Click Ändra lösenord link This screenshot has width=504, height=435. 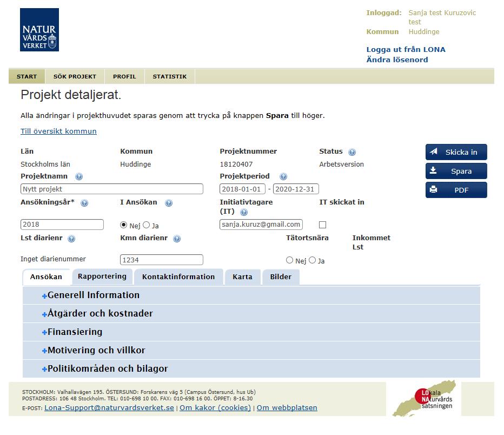tap(397, 60)
